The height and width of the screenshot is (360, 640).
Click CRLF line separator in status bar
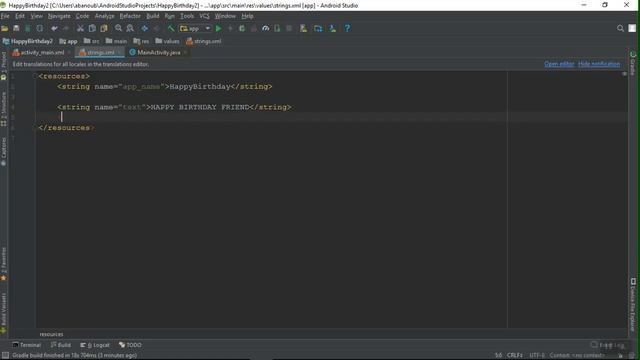515,356
